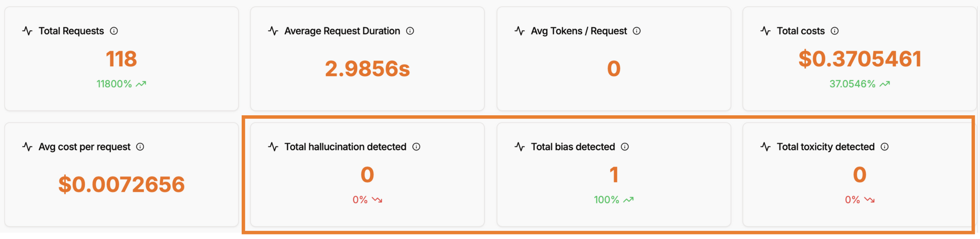This screenshot has width=980, height=239.
Task: Click info icon beside Total Requests
Action: click(x=114, y=31)
